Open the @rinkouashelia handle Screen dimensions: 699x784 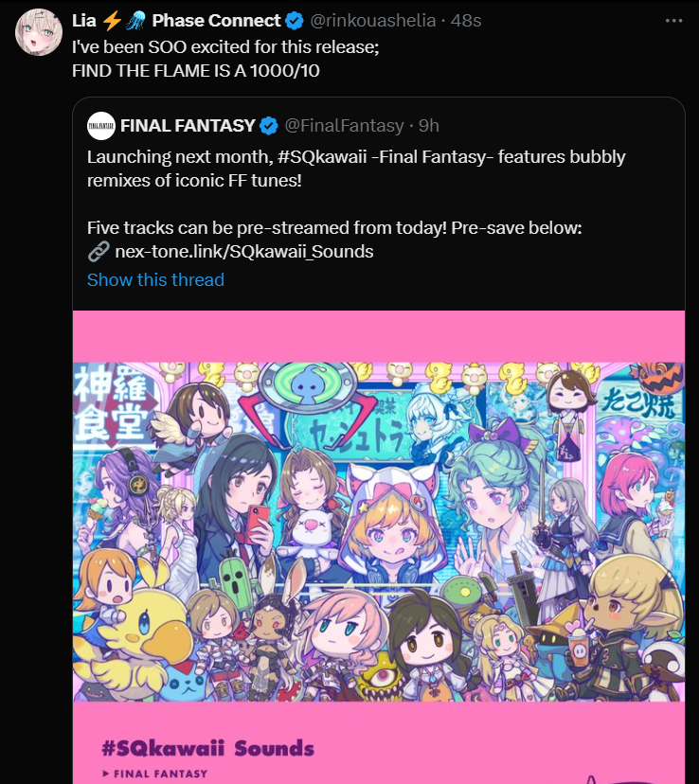[373, 21]
